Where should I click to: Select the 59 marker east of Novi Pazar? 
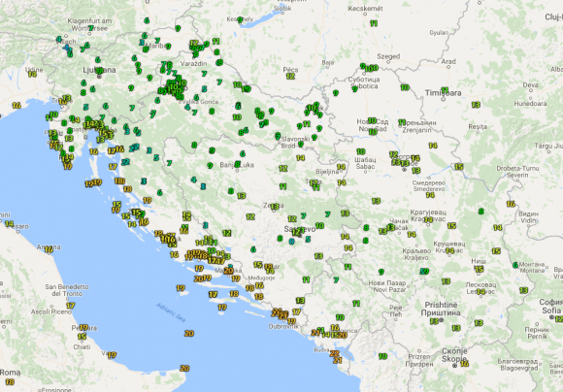(x=424, y=272)
